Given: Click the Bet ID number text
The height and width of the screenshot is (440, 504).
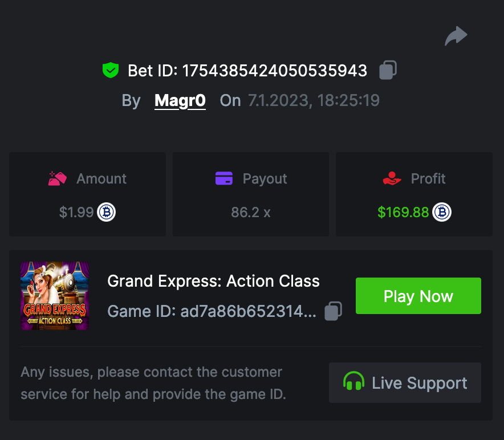Looking at the screenshot, I should pyautogui.click(x=274, y=71).
